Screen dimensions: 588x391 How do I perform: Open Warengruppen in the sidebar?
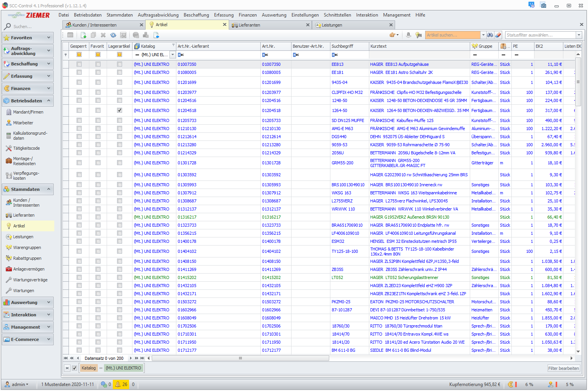[27, 247]
